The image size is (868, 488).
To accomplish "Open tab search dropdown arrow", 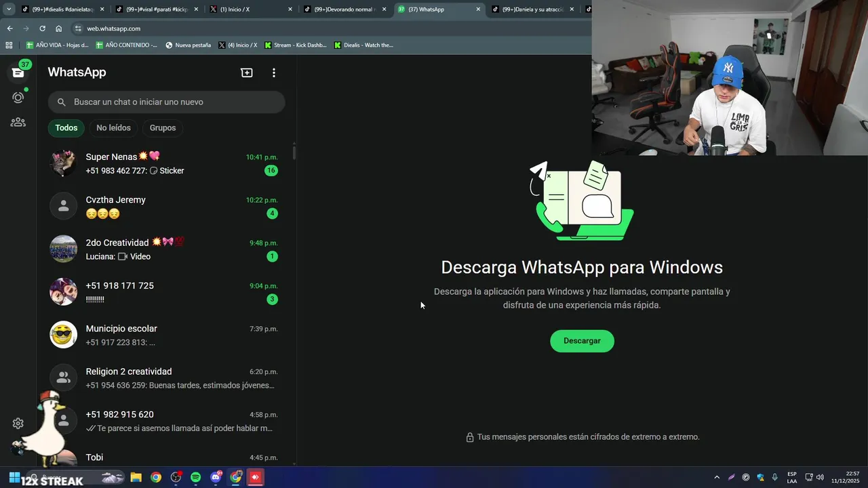I will click(x=9, y=9).
